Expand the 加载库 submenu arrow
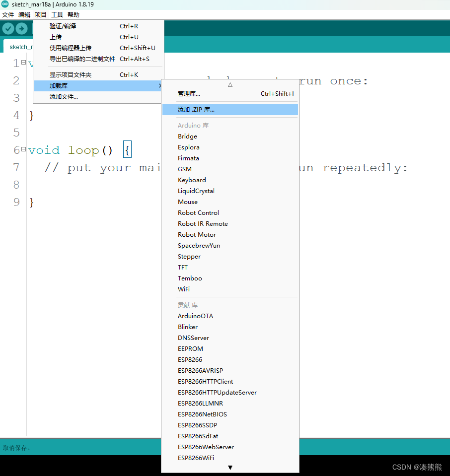 159,86
